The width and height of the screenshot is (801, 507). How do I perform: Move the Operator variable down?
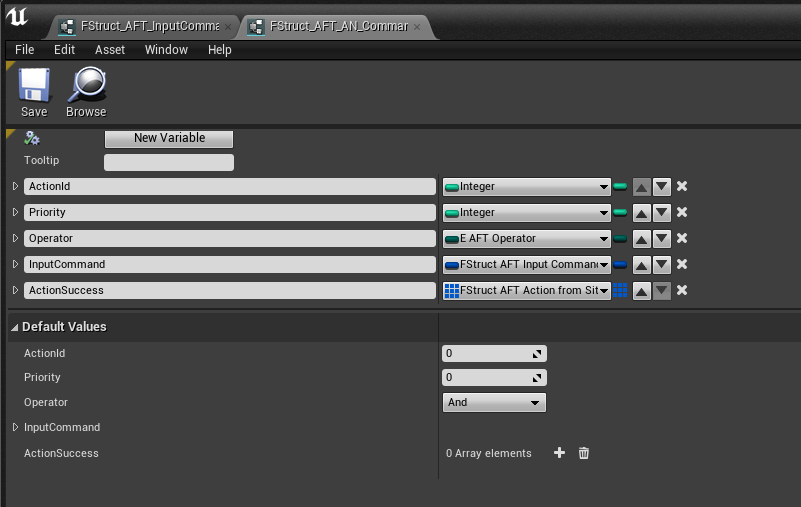[661, 238]
